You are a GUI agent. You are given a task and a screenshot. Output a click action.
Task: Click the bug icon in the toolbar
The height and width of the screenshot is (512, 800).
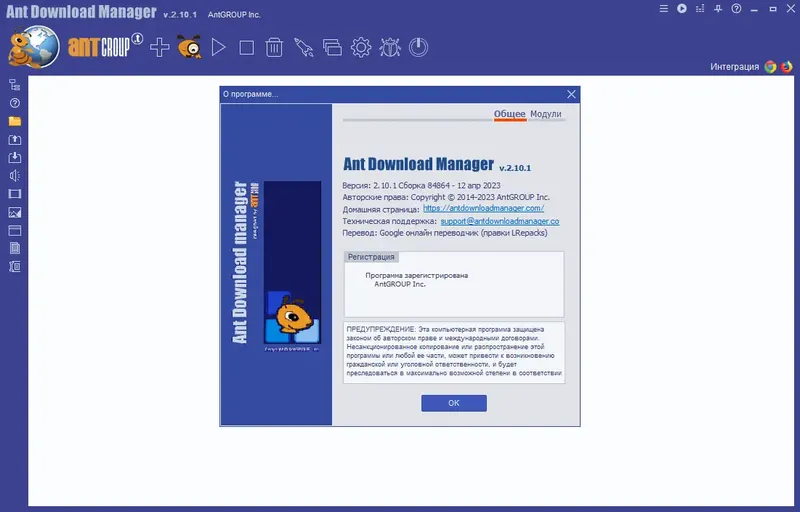pyautogui.click(x=390, y=47)
